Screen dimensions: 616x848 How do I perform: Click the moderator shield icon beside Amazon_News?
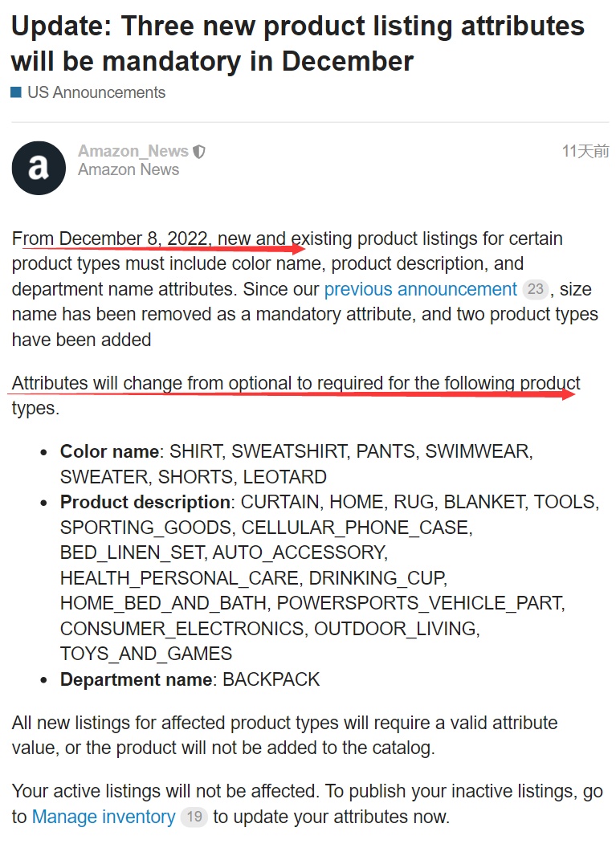tap(199, 151)
